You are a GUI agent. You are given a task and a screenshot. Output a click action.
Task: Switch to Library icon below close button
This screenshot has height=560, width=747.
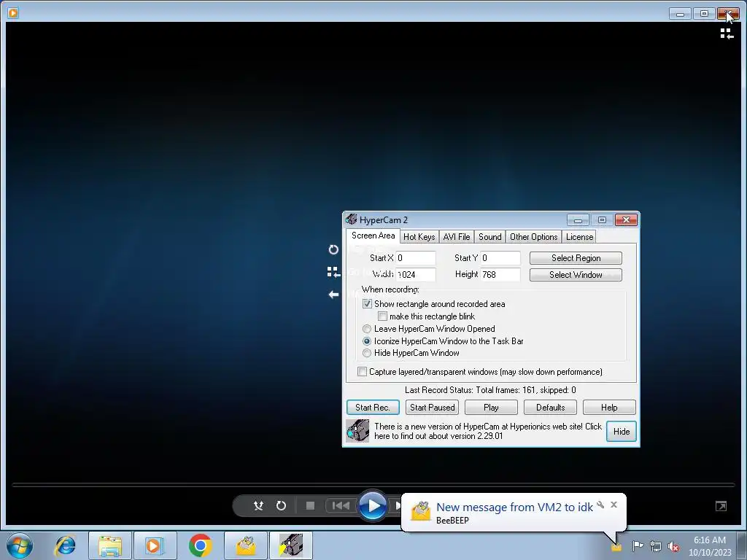click(727, 34)
